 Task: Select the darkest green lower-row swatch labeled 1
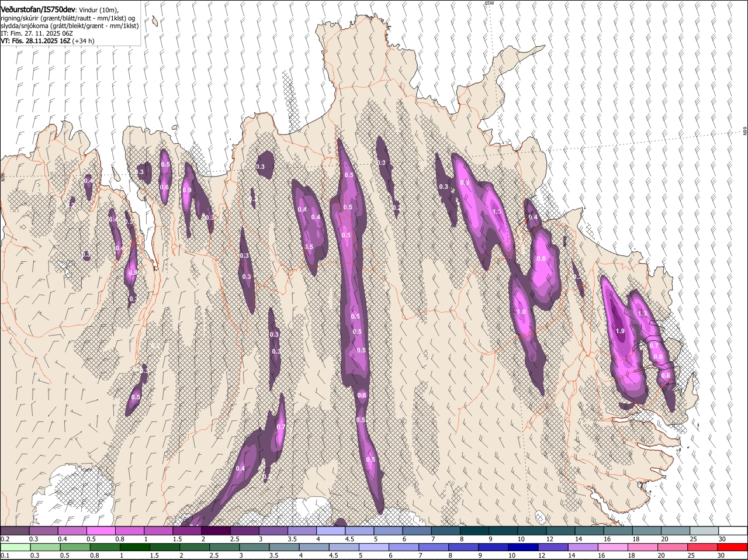pyautogui.click(x=134, y=547)
